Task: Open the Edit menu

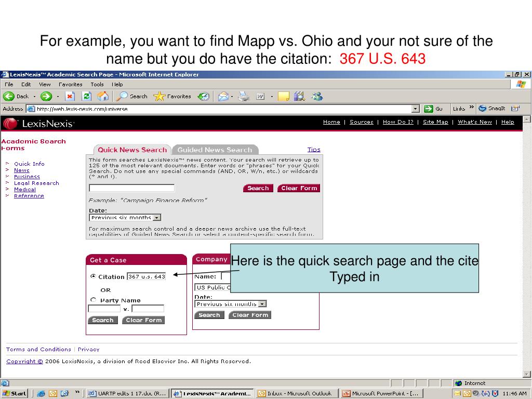Action: click(x=26, y=84)
